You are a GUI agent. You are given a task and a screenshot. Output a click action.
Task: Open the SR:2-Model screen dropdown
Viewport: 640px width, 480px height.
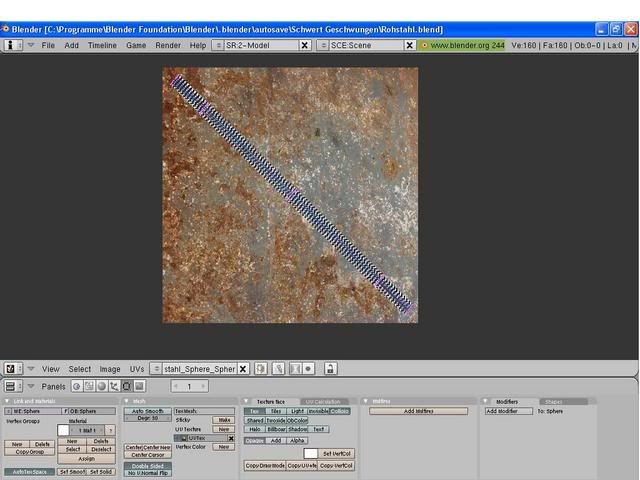pyautogui.click(x=219, y=45)
